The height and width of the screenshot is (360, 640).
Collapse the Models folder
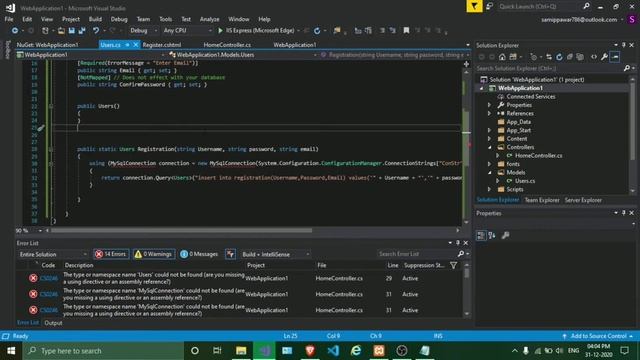(489, 173)
